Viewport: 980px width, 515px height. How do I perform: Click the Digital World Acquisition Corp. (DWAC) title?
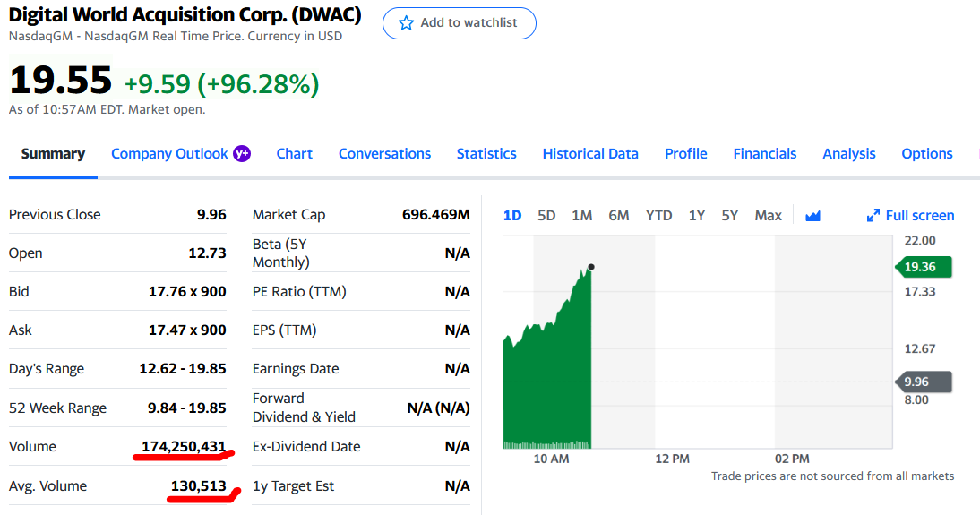point(185,15)
